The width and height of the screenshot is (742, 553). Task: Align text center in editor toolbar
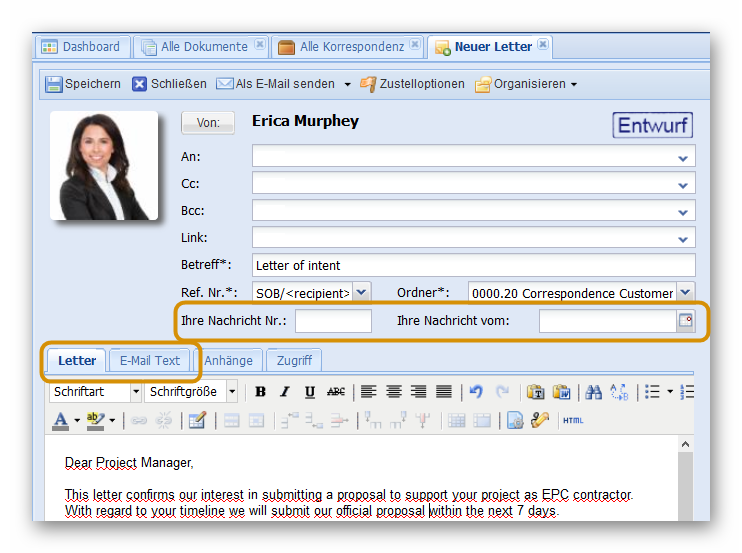(x=394, y=392)
